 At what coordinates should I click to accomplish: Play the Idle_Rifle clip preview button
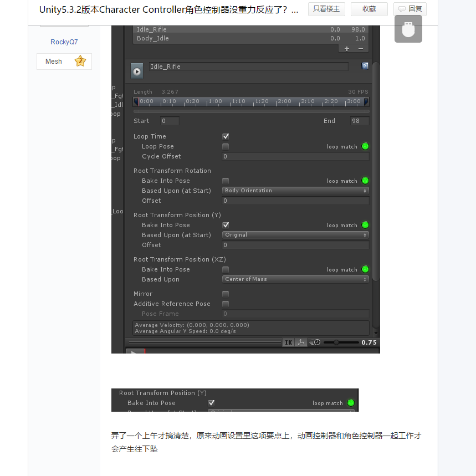click(x=137, y=71)
